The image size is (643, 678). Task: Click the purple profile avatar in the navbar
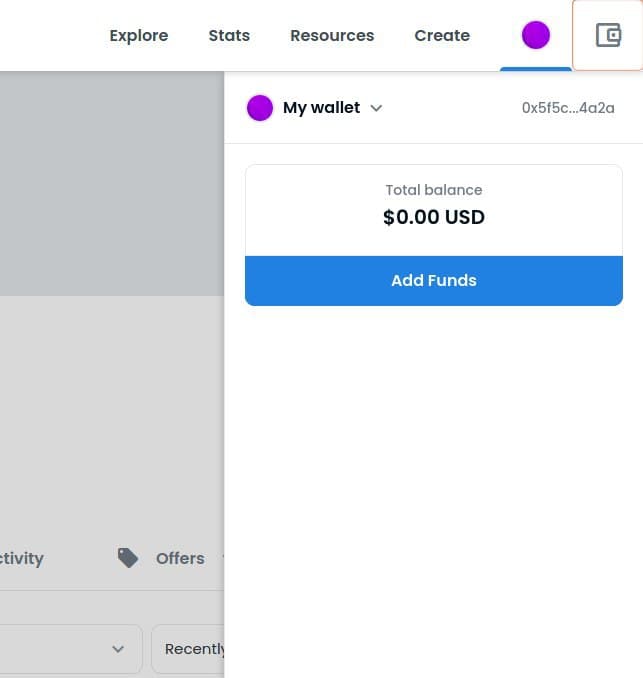pyautogui.click(x=536, y=36)
